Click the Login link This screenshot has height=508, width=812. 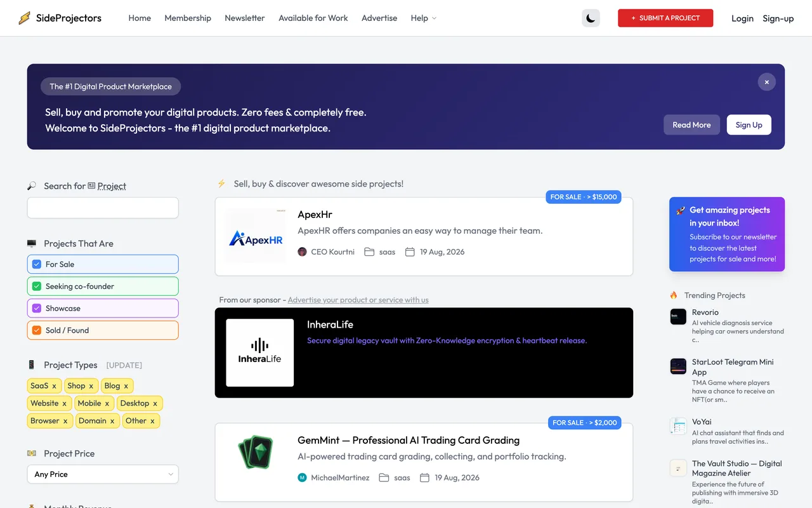coord(742,18)
